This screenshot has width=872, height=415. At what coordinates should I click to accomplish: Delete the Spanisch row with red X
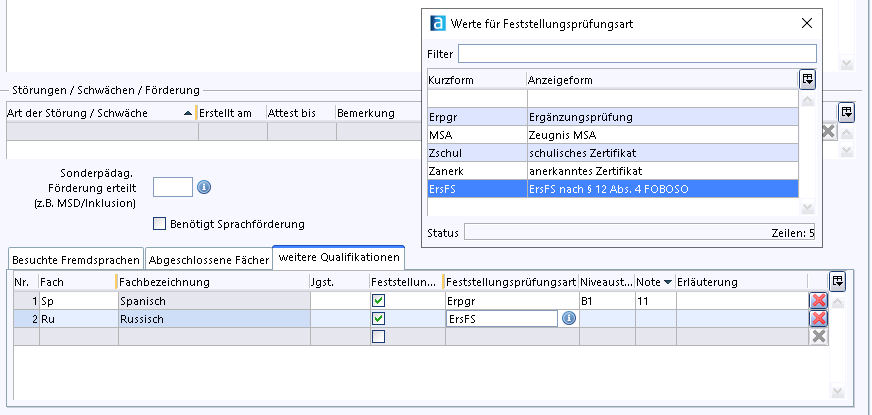[x=818, y=300]
